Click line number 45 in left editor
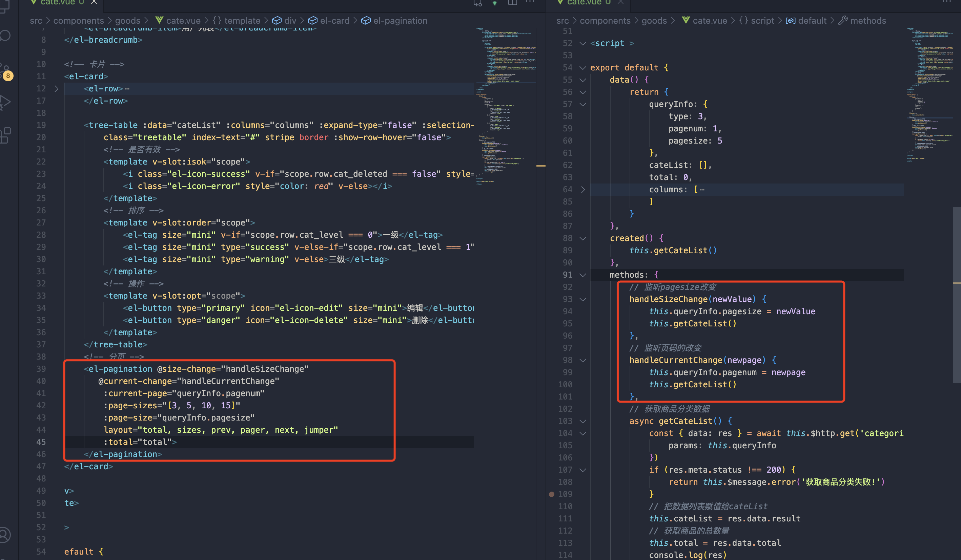 (x=41, y=442)
